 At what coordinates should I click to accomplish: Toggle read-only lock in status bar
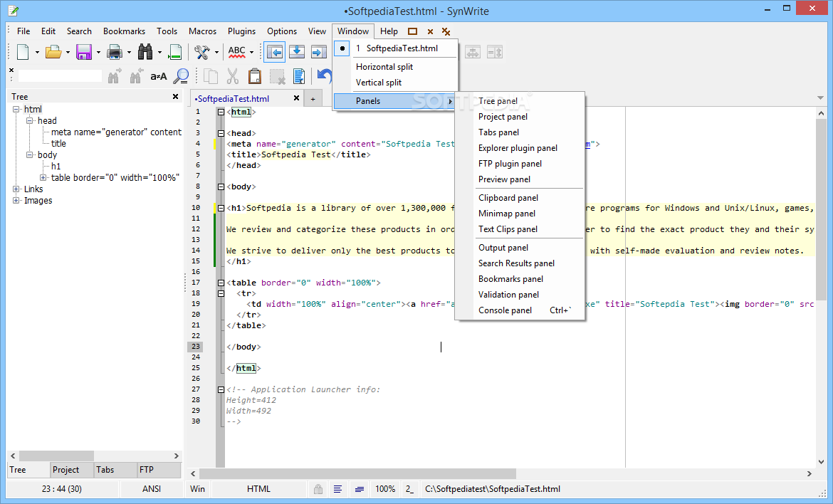pos(318,489)
